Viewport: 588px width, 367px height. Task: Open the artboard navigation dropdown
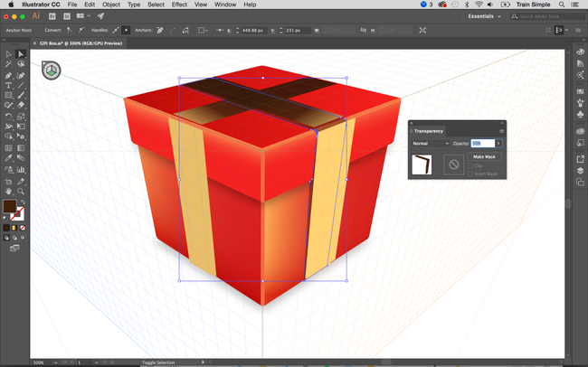97,362
